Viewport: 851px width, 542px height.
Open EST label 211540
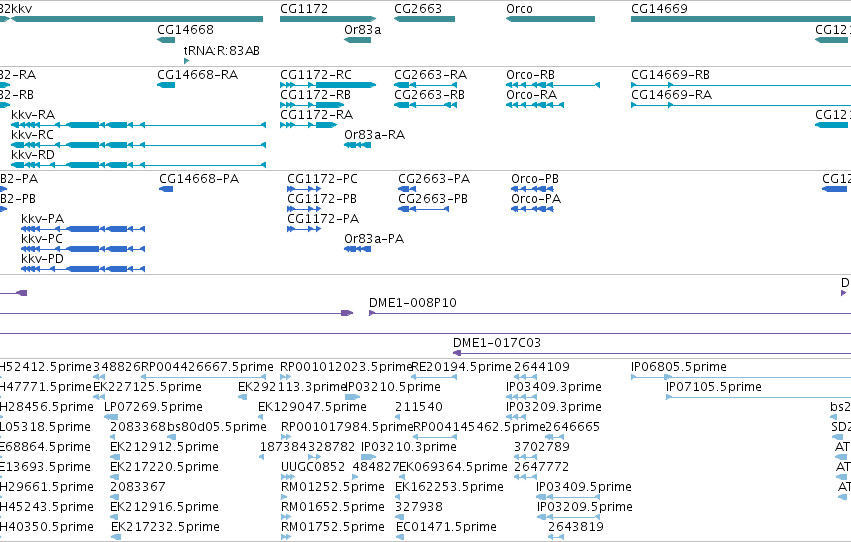(x=419, y=407)
